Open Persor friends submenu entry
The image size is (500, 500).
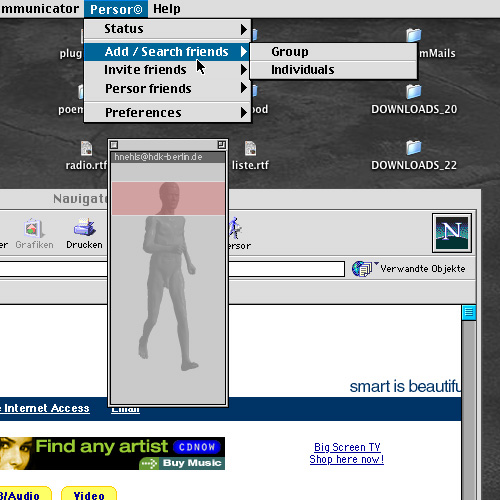(167, 88)
